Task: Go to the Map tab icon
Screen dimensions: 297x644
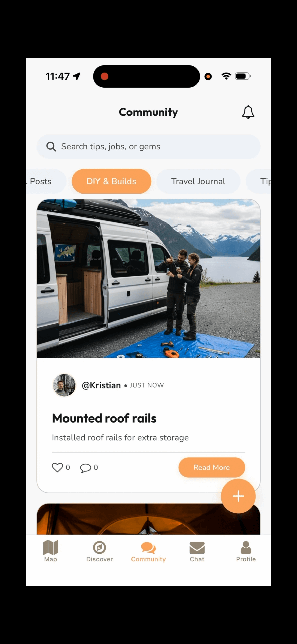Action: [51, 547]
